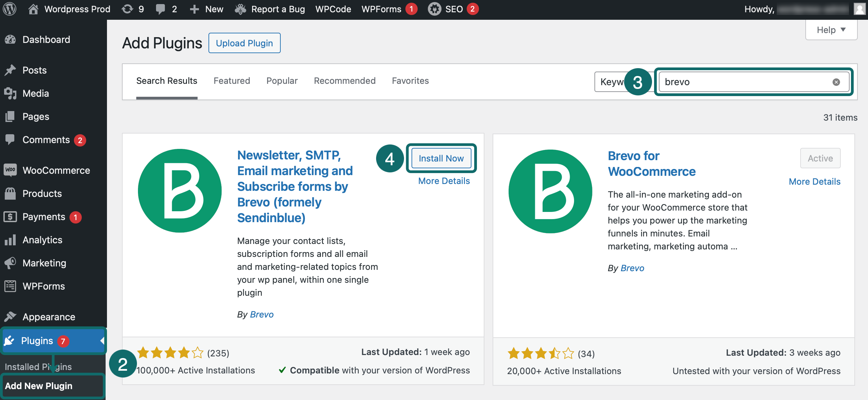The height and width of the screenshot is (400, 868).
Task: Install Now the Brevo newsletter plugin
Action: click(x=441, y=158)
